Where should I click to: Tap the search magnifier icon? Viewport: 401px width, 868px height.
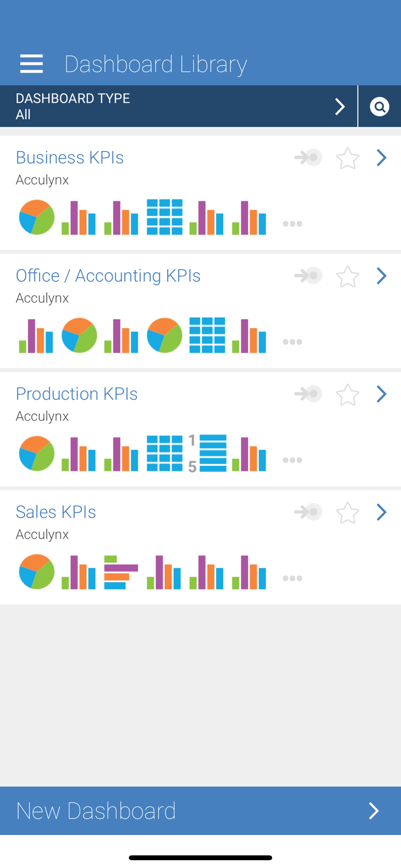pyautogui.click(x=379, y=107)
